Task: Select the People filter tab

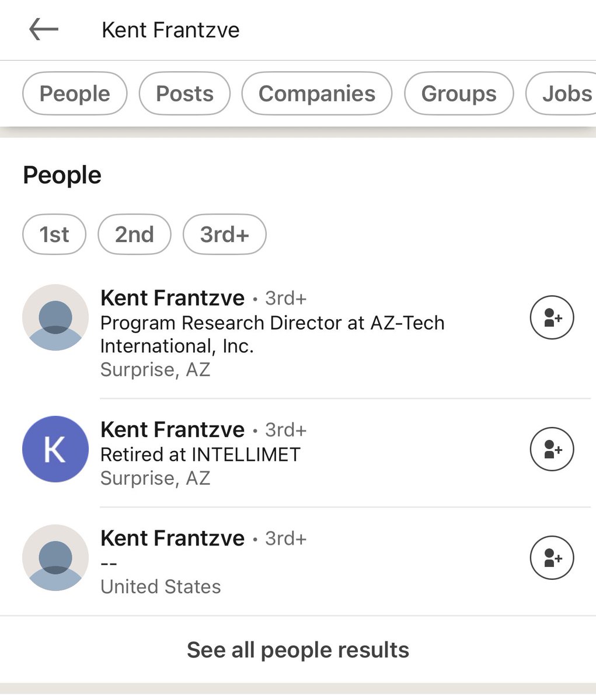Action: (75, 93)
